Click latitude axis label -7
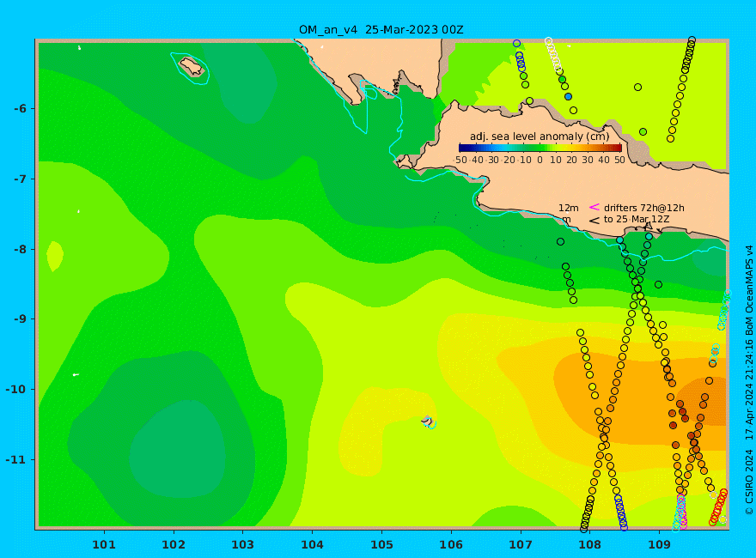This screenshot has width=756, height=558. pos(20,179)
